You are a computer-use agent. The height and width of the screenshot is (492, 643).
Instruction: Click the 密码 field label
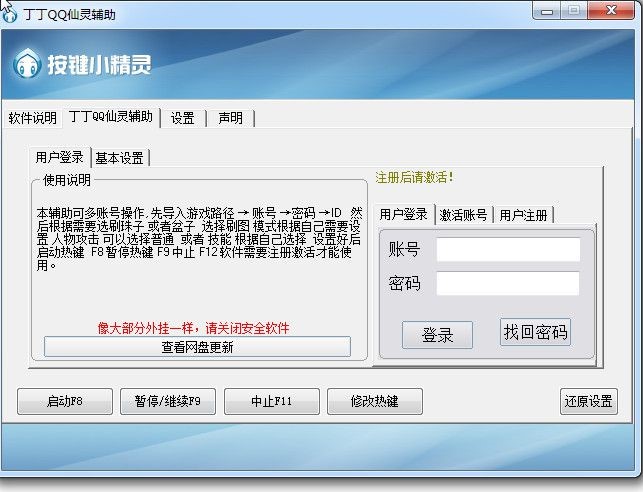pyautogui.click(x=404, y=283)
